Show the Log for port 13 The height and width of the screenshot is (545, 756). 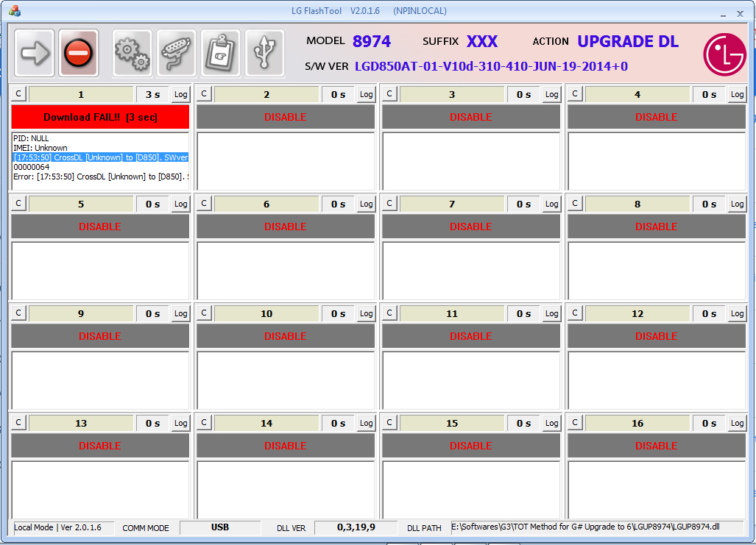[x=181, y=423]
